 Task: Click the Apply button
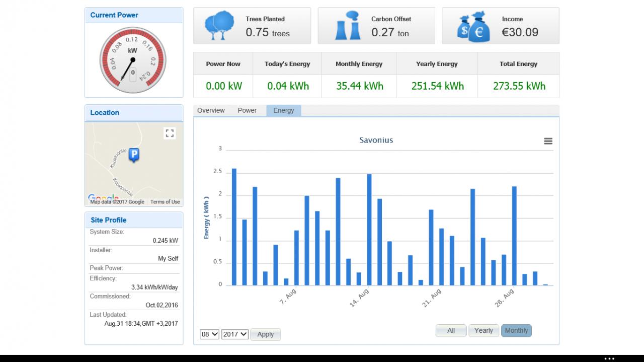tap(266, 334)
